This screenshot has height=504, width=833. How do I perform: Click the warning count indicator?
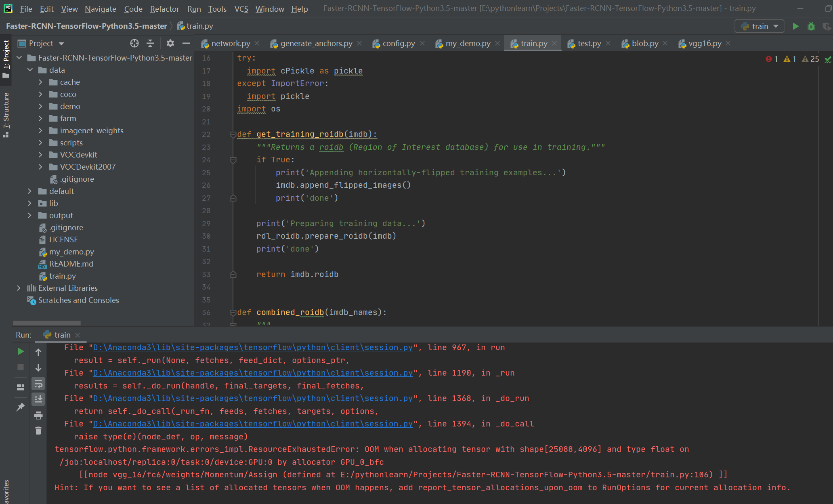click(x=790, y=59)
